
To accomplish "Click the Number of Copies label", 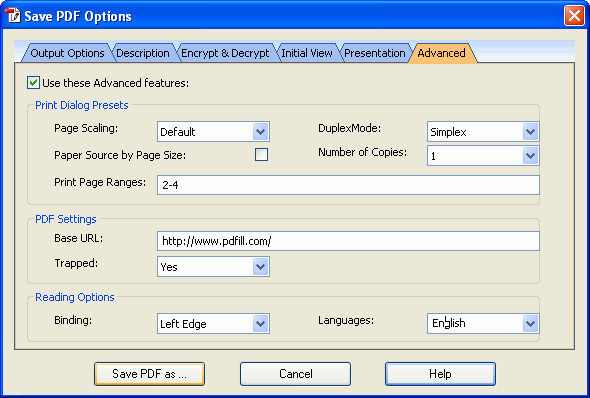I will pyautogui.click(x=362, y=152).
